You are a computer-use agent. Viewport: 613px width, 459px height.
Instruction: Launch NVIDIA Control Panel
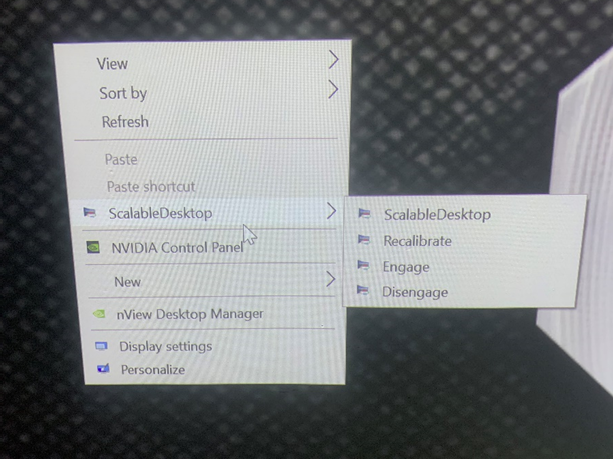click(x=177, y=247)
